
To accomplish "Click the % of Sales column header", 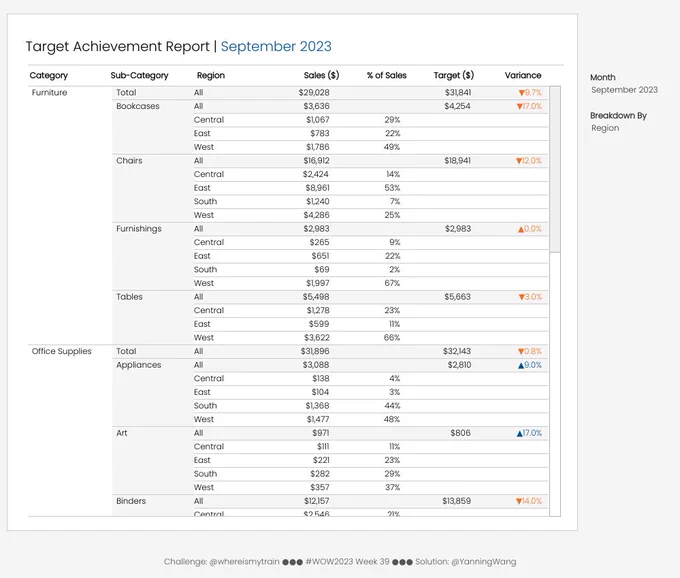I will point(386,75).
